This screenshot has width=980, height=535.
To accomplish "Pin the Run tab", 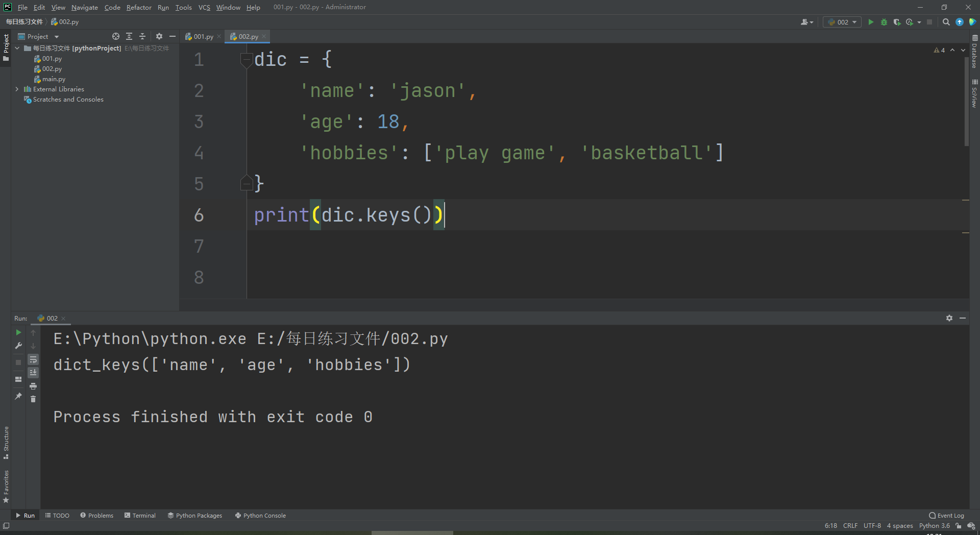I will coord(19,396).
